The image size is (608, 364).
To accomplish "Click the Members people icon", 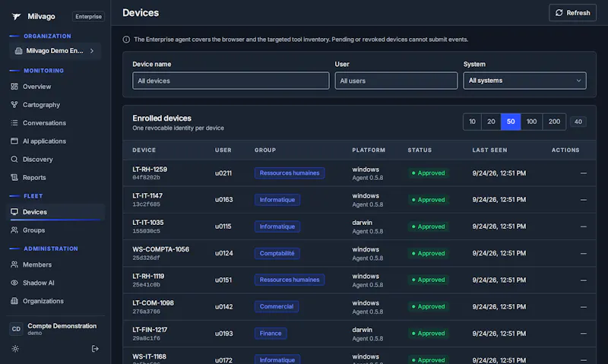I will (14, 264).
